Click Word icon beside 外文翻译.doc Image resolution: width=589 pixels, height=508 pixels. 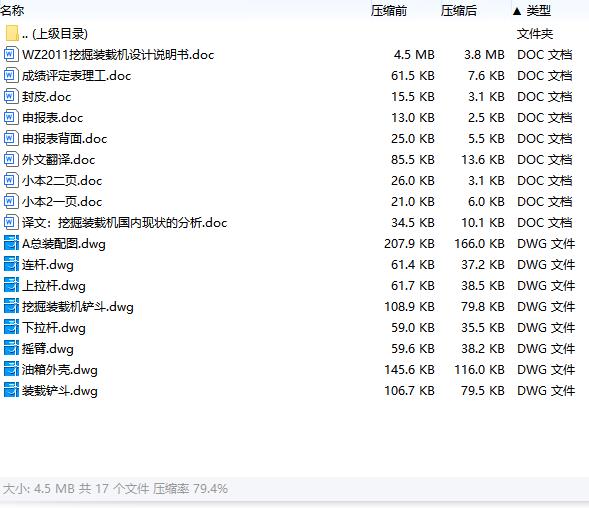click(x=11, y=160)
